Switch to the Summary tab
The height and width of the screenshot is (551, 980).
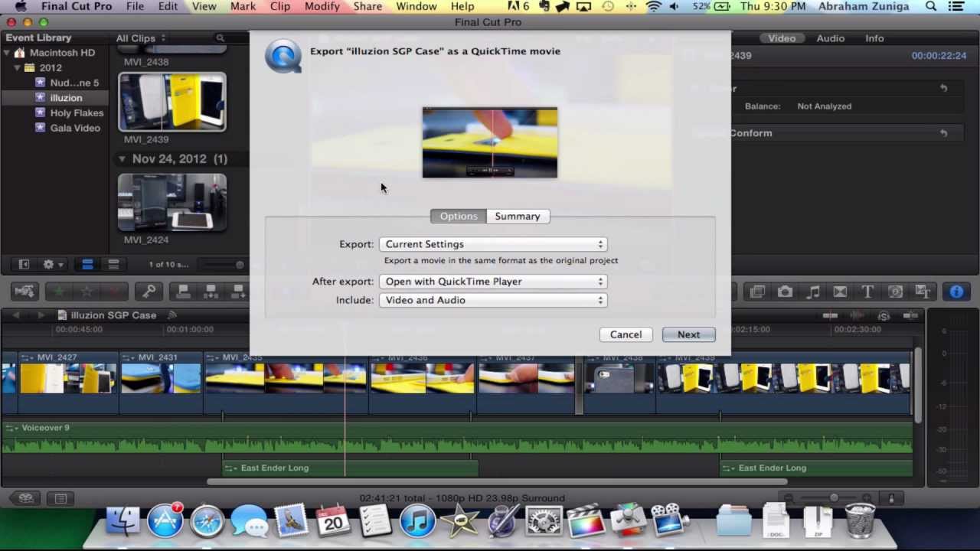tap(518, 216)
